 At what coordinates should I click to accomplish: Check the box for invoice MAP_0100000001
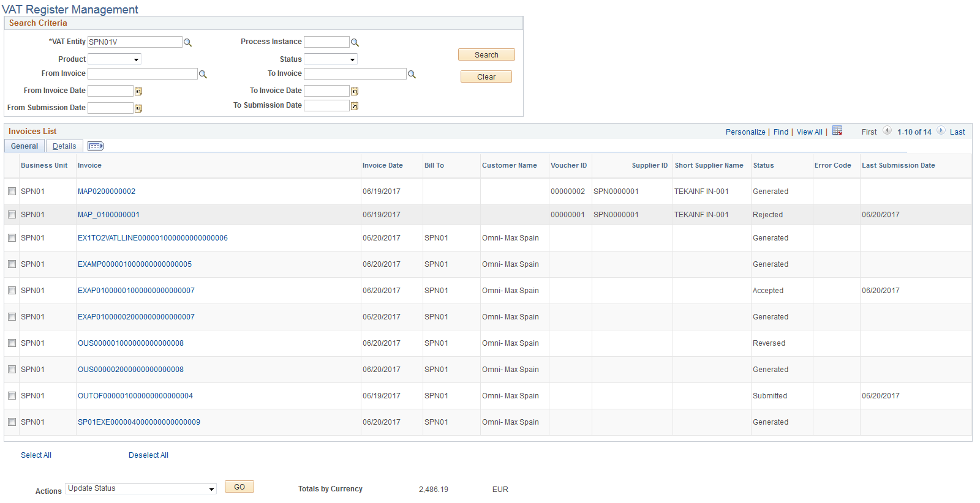[12, 215]
